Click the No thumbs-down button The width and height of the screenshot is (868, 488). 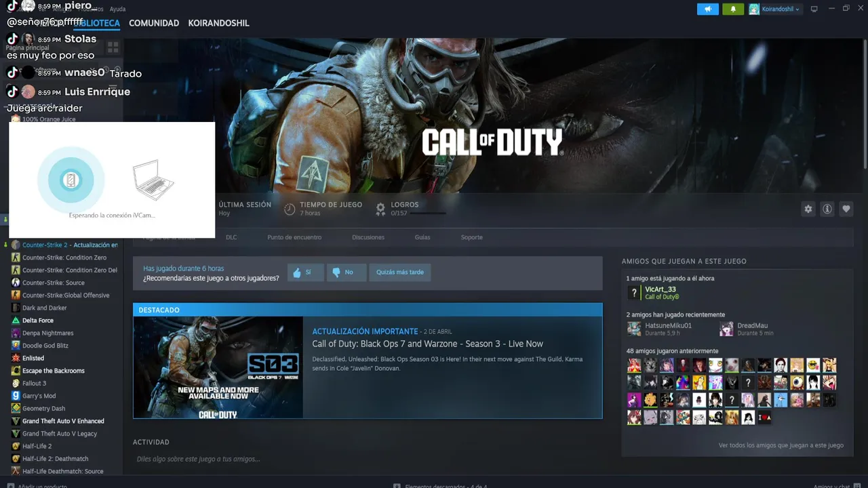tap(347, 272)
